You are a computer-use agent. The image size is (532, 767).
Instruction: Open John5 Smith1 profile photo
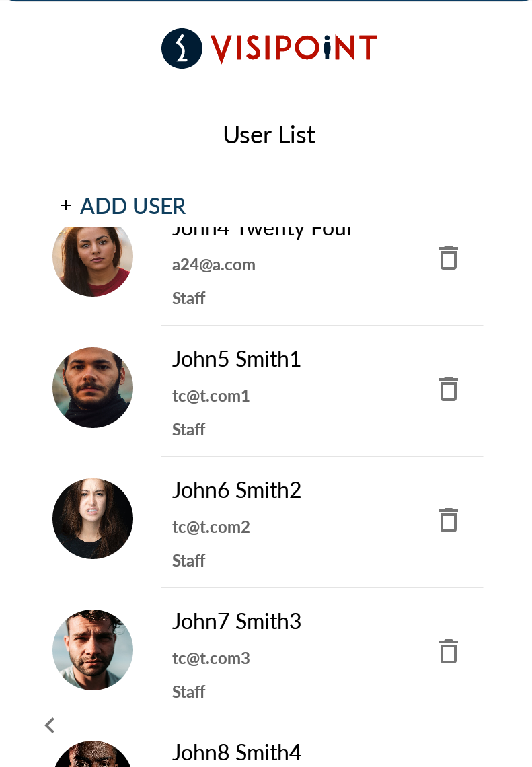pyautogui.click(x=93, y=388)
